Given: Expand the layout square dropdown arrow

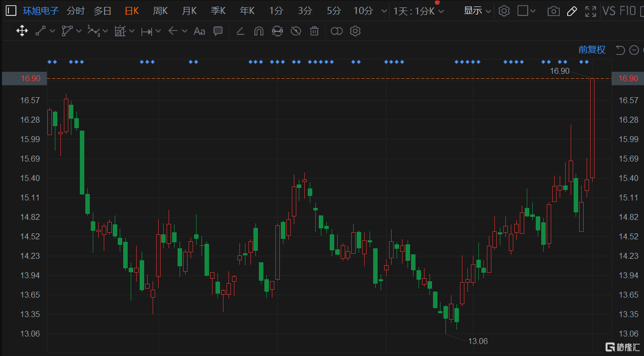Looking at the screenshot, I should 533,11.
